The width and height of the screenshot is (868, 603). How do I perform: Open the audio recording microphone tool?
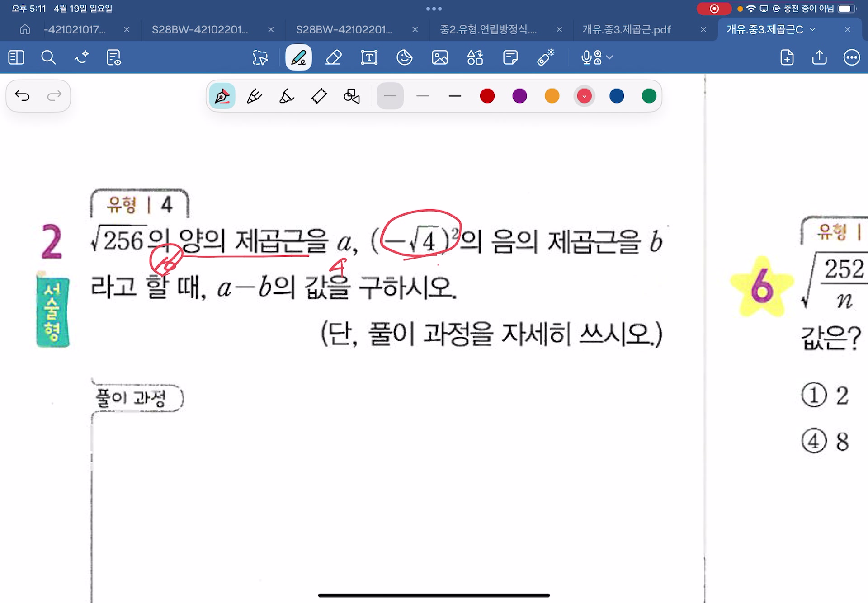pos(591,57)
